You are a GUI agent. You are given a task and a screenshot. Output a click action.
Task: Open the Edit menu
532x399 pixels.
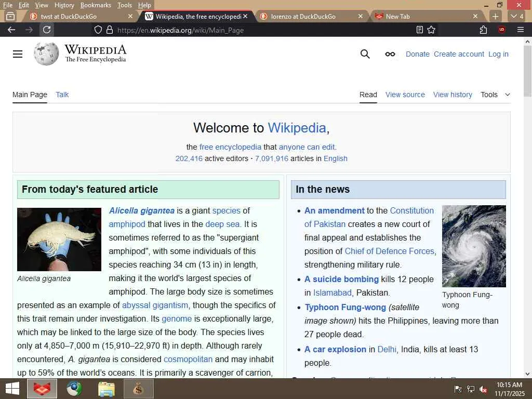[24, 5]
